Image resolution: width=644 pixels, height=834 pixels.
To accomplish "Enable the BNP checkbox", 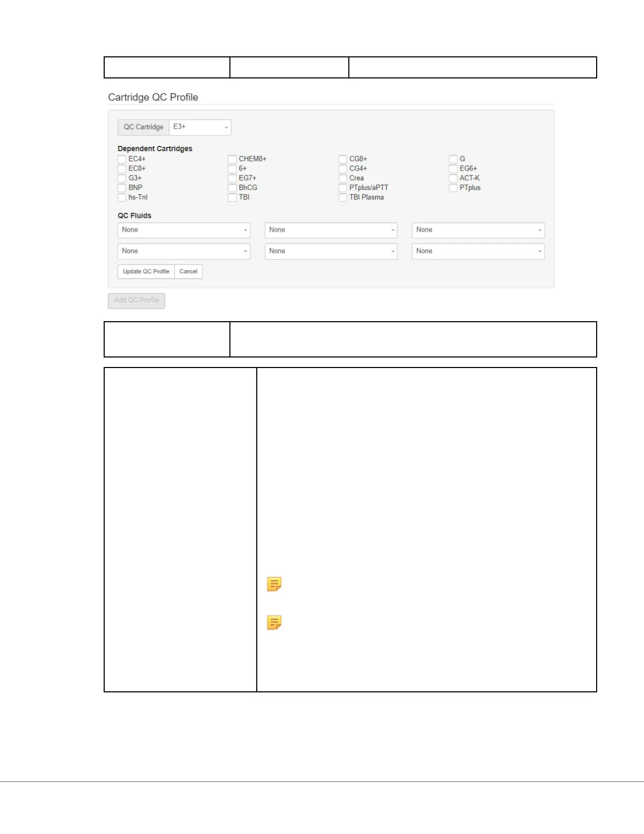I will pyautogui.click(x=122, y=187).
